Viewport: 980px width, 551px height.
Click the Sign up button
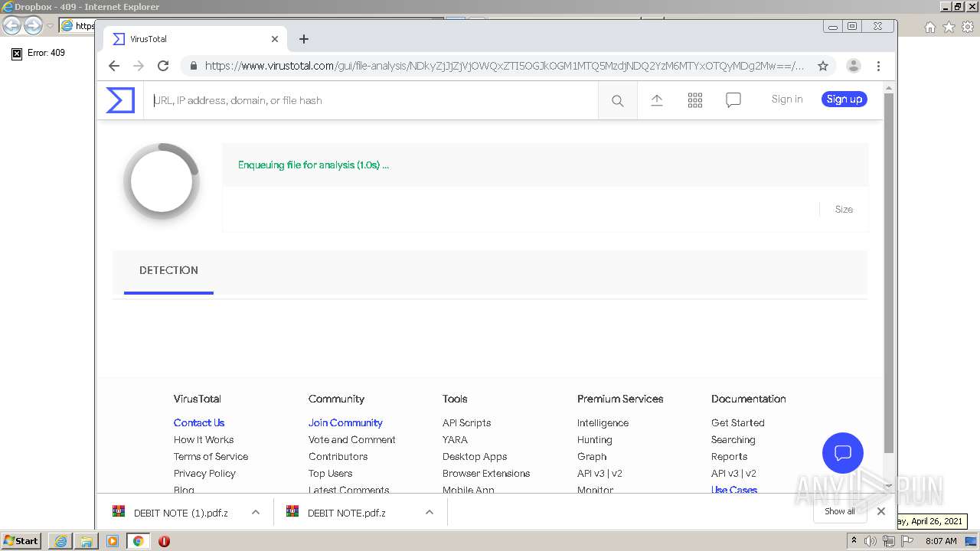tap(844, 99)
